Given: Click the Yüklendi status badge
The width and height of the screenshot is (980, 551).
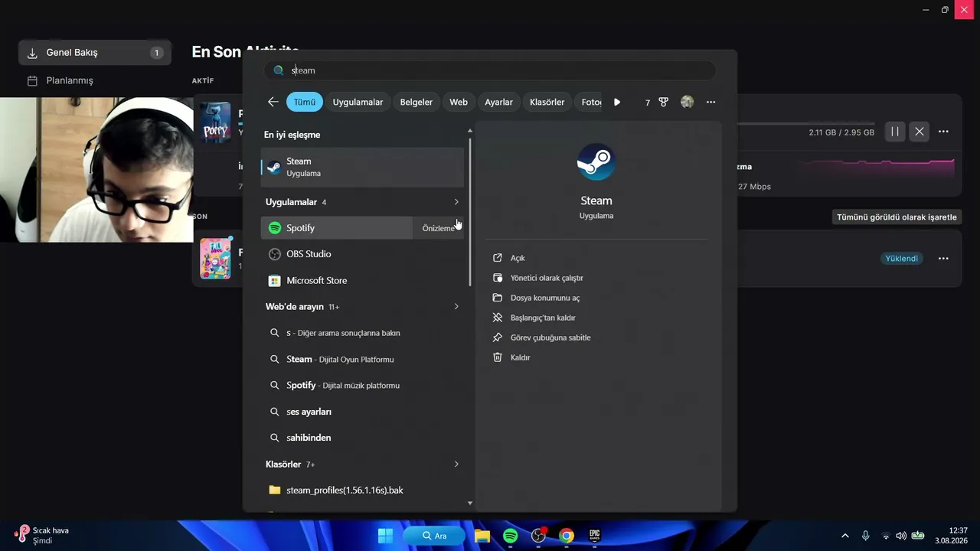Looking at the screenshot, I should (902, 259).
